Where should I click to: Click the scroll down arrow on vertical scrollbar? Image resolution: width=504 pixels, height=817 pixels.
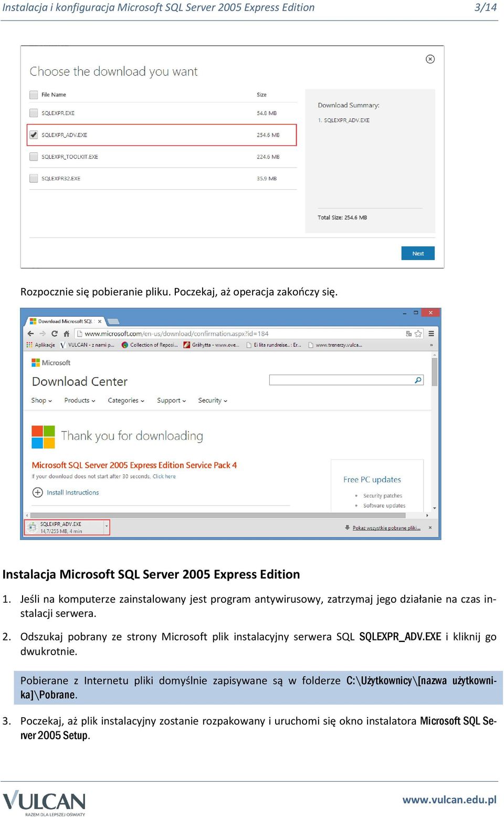(x=435, y=508)
